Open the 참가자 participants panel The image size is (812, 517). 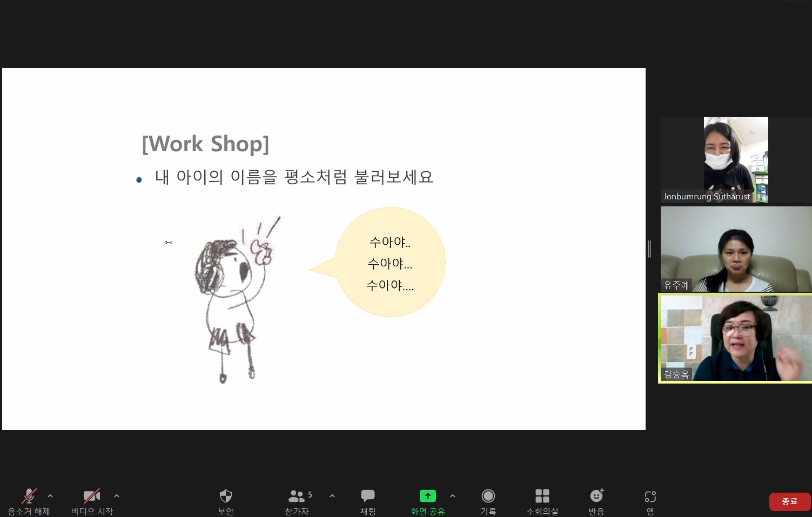[297, 502]
